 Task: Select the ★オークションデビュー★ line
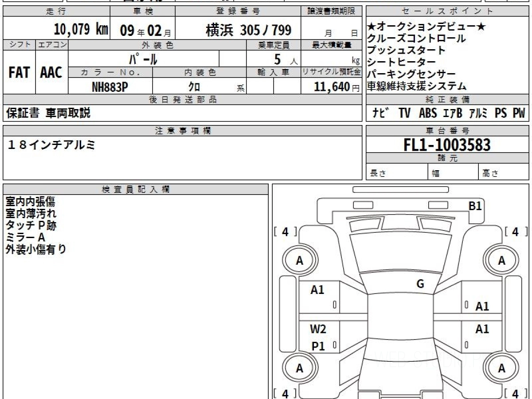click(x=426, y=27)
